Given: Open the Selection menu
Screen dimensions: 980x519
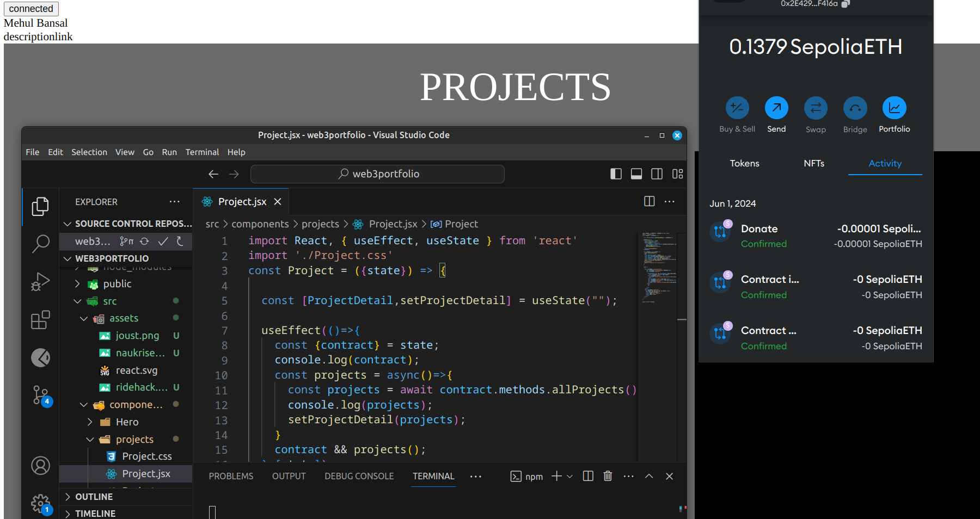Looking at the screenshot, I should coord(89,152).
